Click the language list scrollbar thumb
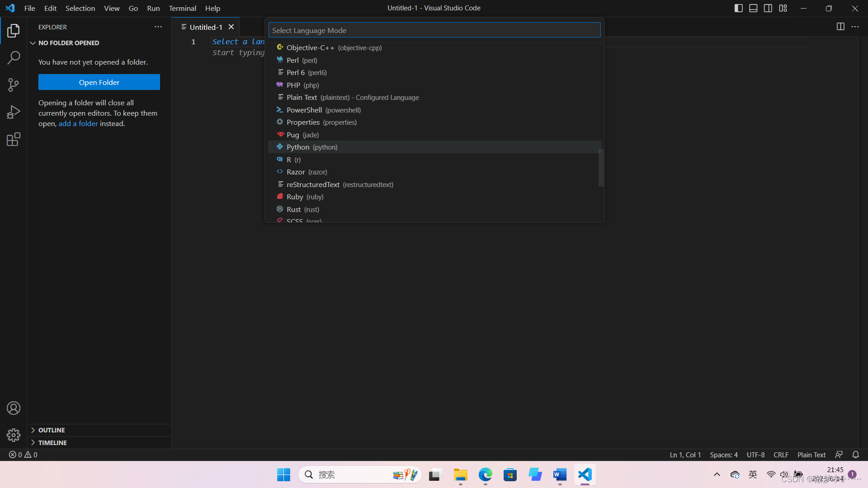The image size is (868, 488). click(x=601, y=167)
